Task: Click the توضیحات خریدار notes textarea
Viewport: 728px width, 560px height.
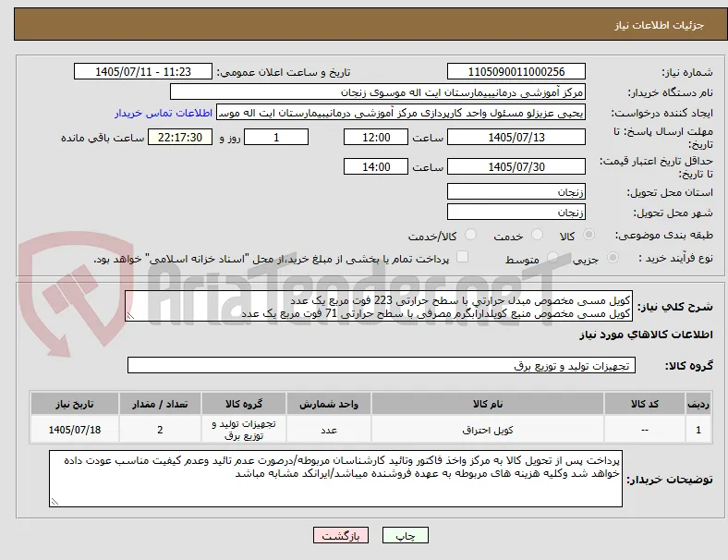Action: pos(335,479)
